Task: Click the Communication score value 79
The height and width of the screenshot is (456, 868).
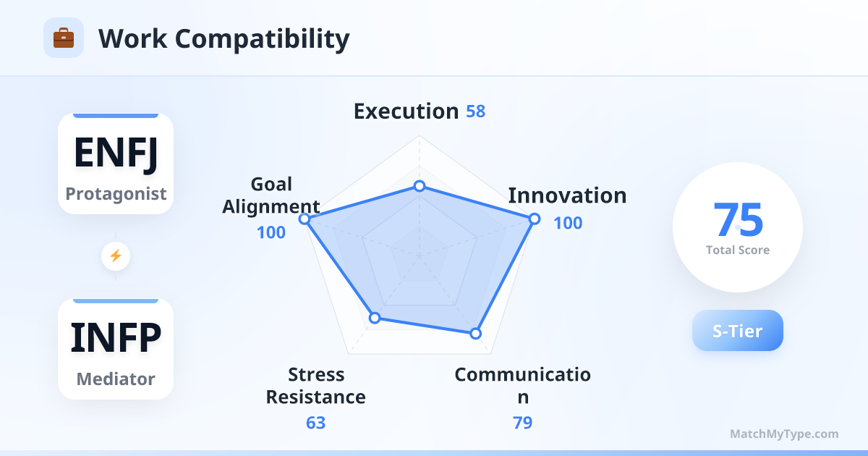Action: point(522,423)
